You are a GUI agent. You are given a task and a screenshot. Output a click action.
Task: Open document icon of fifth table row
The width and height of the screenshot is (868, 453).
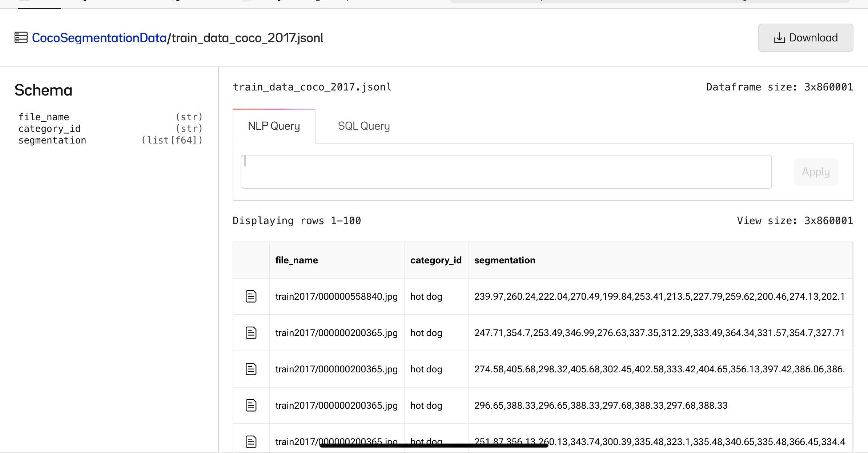point(251,441)
